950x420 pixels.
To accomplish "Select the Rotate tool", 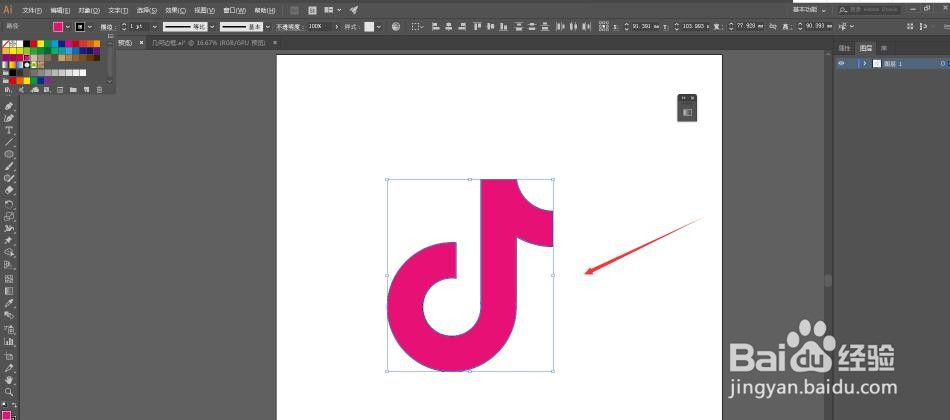I will [8, 204].
